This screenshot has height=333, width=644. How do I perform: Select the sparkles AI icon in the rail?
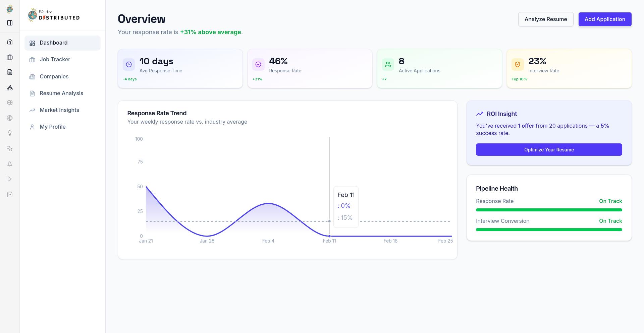[x=10, y=148]
